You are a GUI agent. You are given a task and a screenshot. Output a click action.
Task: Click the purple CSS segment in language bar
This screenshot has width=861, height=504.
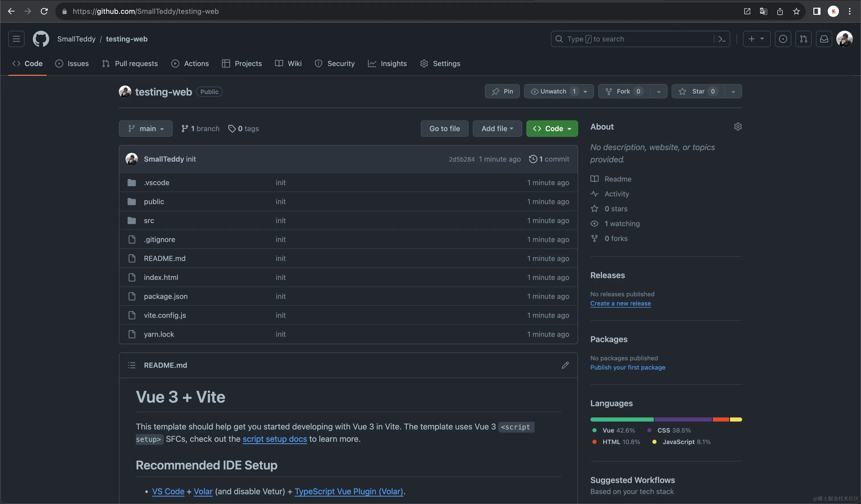click(x=683, y=419)
